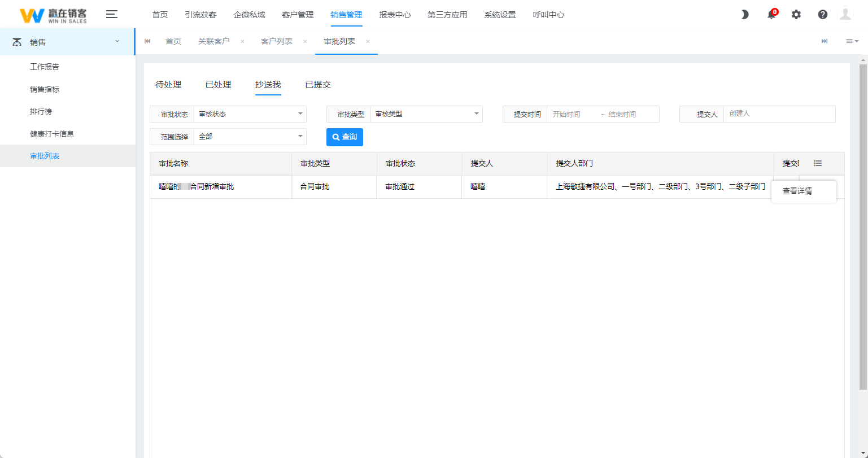Click the 审批类型 column header

pos(334,164)
